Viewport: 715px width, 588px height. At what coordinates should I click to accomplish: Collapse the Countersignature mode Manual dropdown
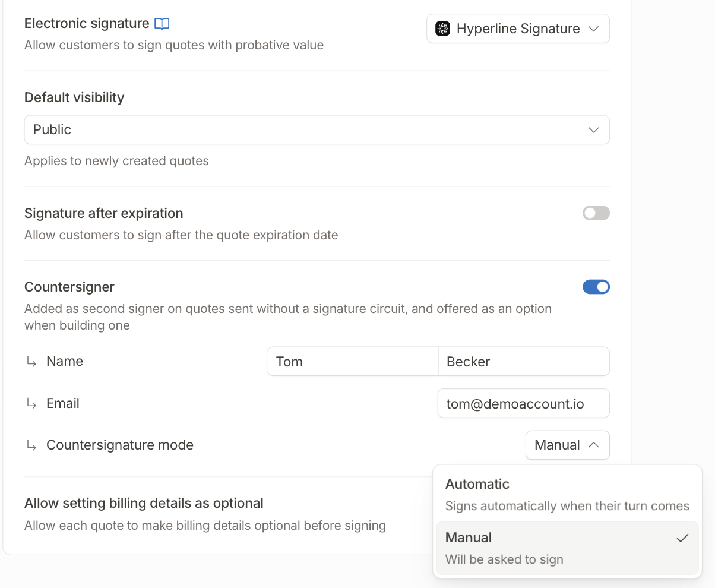click(x=568, y=445)
